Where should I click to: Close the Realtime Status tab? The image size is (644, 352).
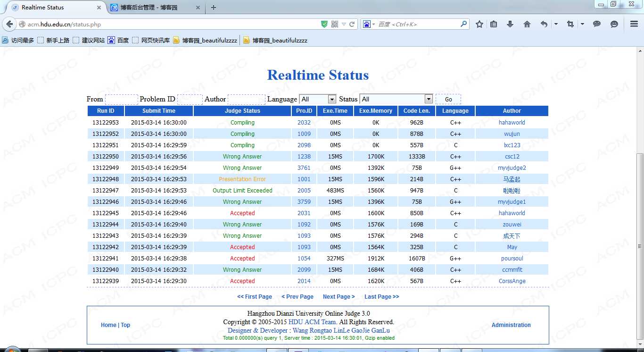[99, 8]
